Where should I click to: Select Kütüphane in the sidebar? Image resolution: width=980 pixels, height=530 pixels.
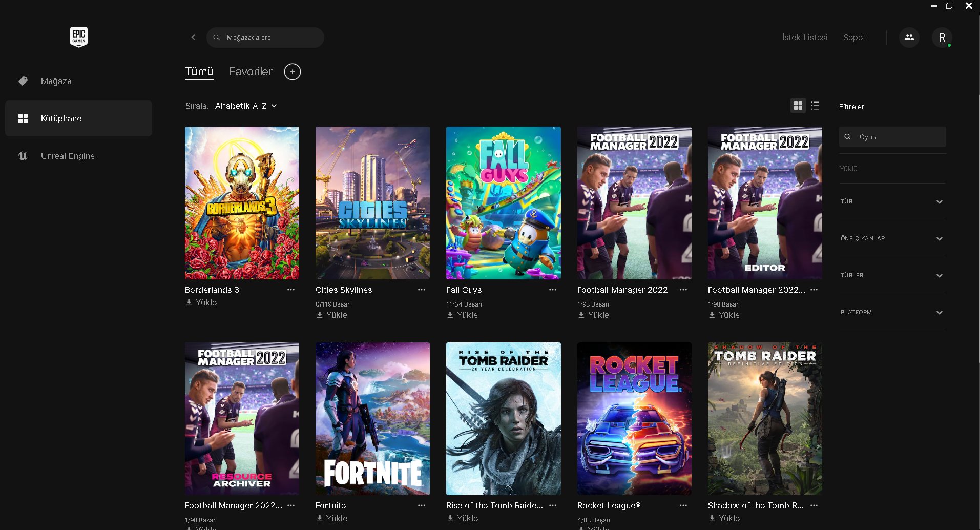point(78,118)
